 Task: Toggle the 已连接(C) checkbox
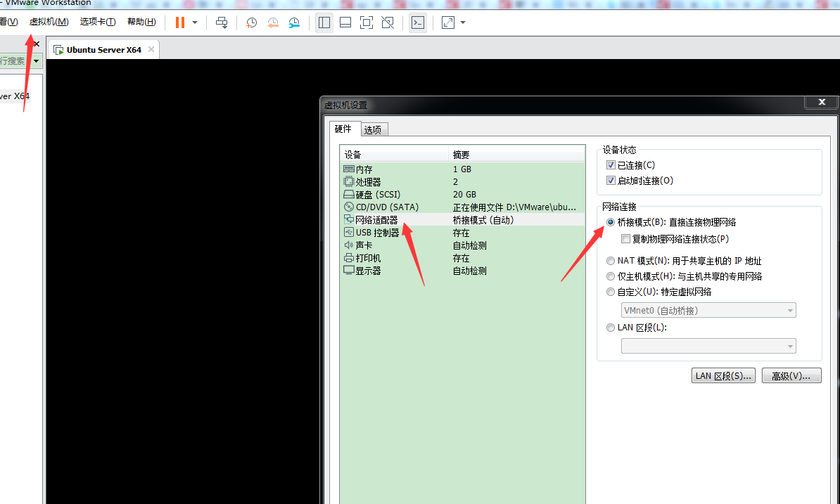pyautogui.click(x=610, y=165)
